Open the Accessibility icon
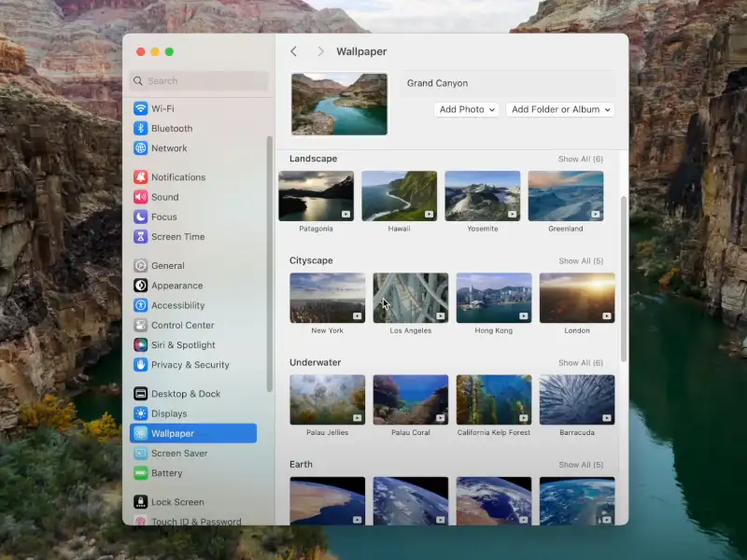This screenshot has width=747, height=560. click(x=140, y=305)
